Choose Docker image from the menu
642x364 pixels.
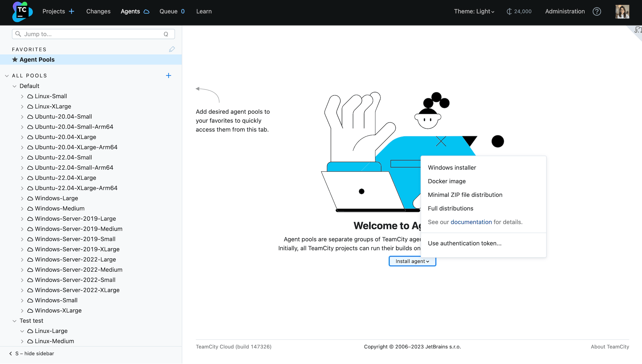point(447,181)
